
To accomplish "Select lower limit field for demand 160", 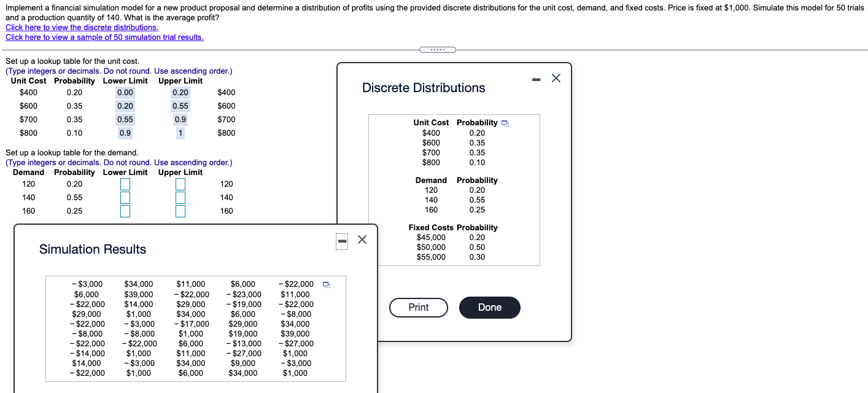I will (x=125, y=211).
